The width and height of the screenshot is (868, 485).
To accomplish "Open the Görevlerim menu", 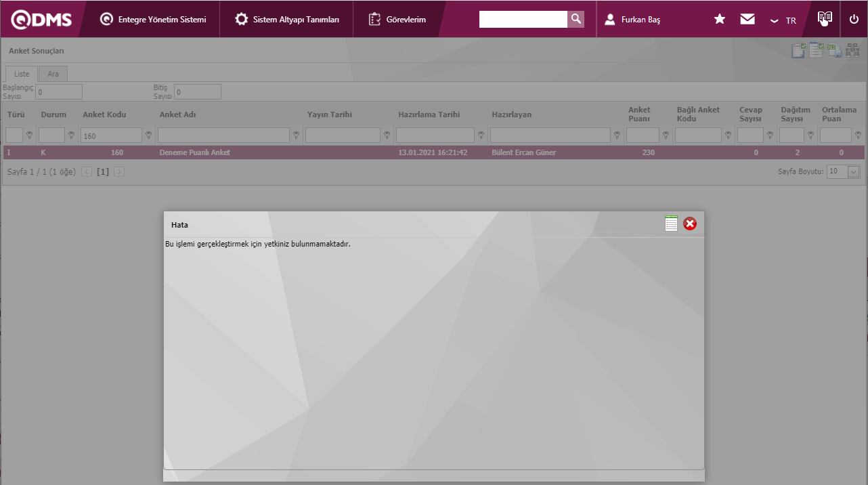I will [397, 20].
